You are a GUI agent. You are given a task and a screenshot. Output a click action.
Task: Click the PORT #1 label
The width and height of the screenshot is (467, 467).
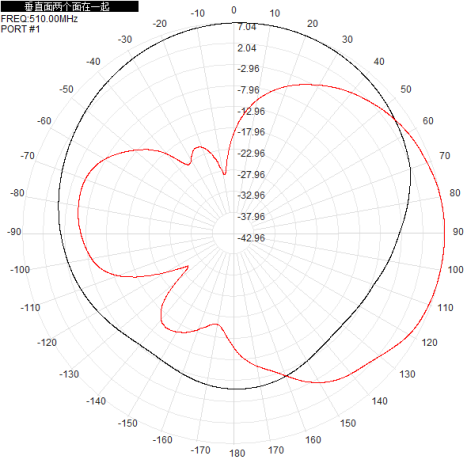[20, 29]
